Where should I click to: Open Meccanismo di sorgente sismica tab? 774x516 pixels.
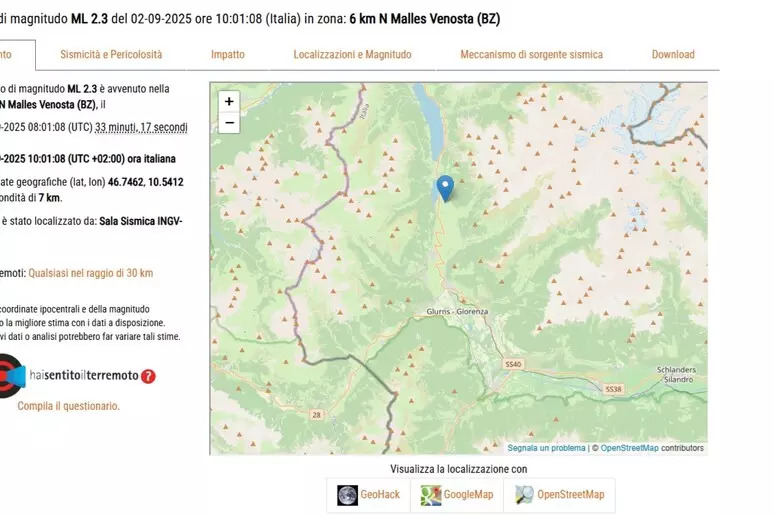(x=531, y=55)
